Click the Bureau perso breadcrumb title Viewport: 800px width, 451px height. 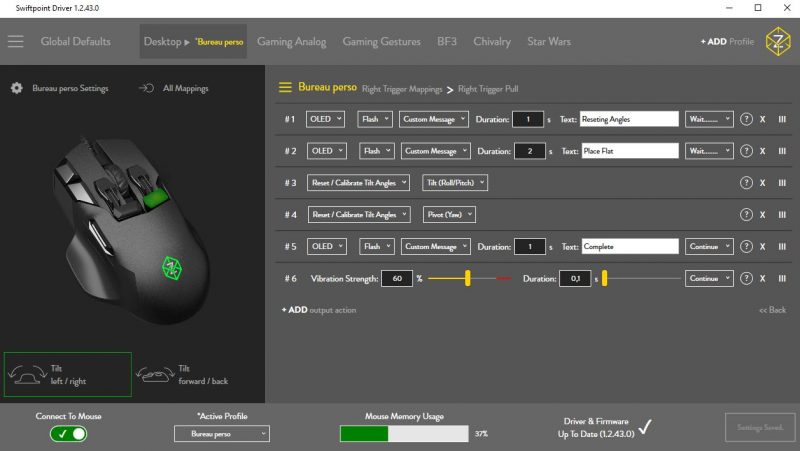tap(327, 87)
